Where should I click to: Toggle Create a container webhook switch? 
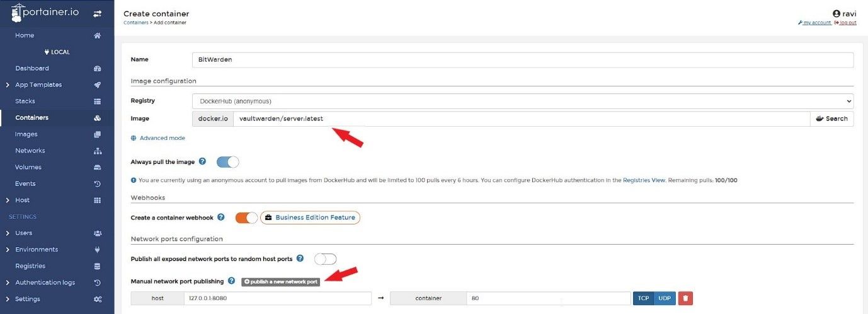(x=246, y=218)
